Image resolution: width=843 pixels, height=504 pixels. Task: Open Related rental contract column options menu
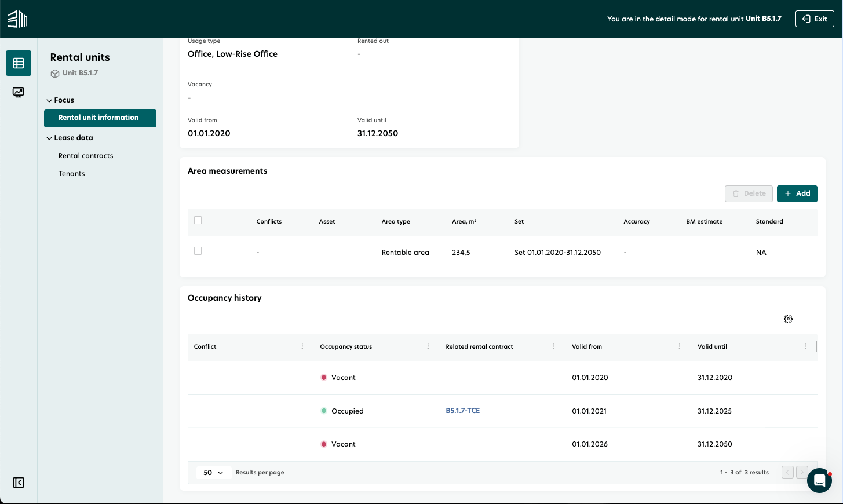(554, 346)
